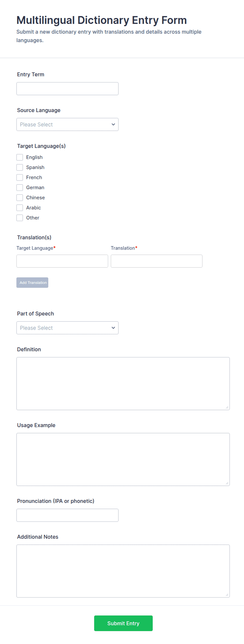This screenshot has height=644, width=244.
Task: Click the Add Translation button
Action: (32, 283)
